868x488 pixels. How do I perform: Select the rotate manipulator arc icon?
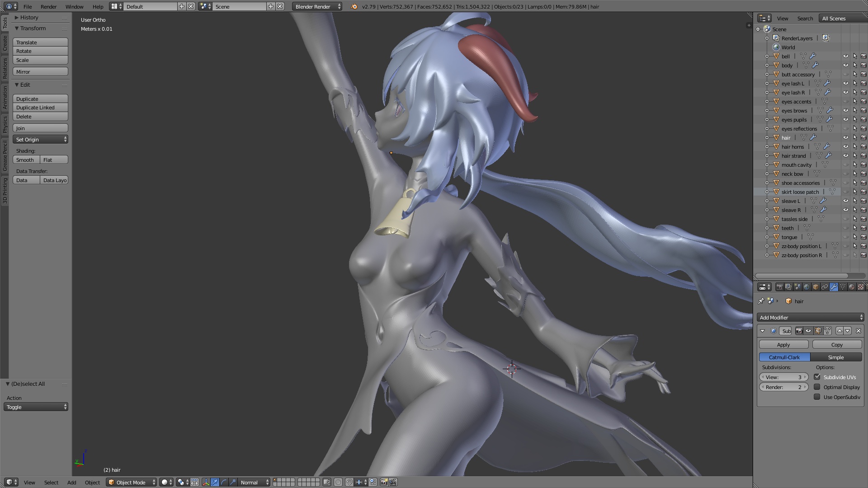point(224,482)
